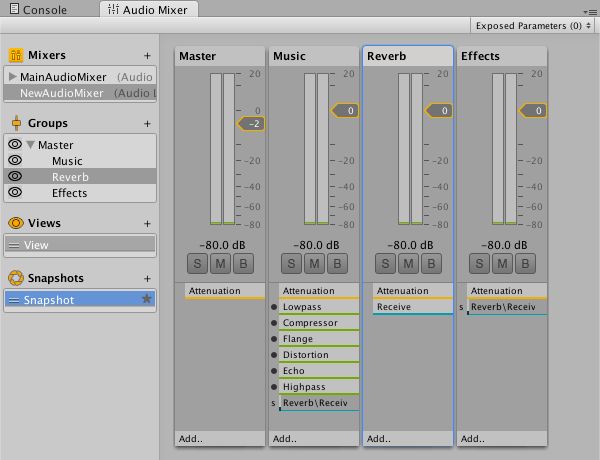Screen dimensions: 600x460
Task: Open the panel options menu icon
Action: point(590,12)
